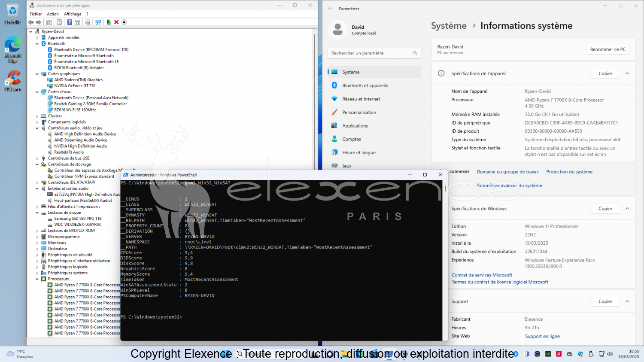Collapse the Processeurs tree node

37,279
